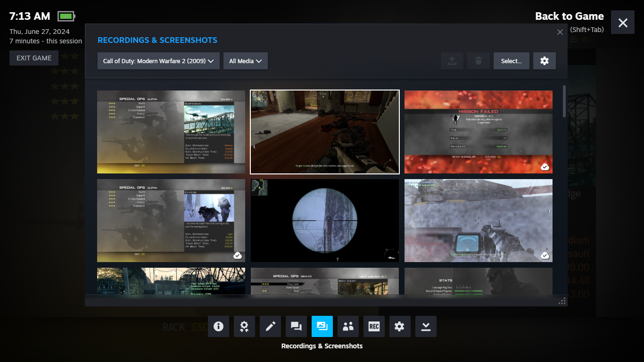This screenshot has width=644, height=362.
Task: Open the Settings gear in bottom toolbar
Action: tap(400, 326)
